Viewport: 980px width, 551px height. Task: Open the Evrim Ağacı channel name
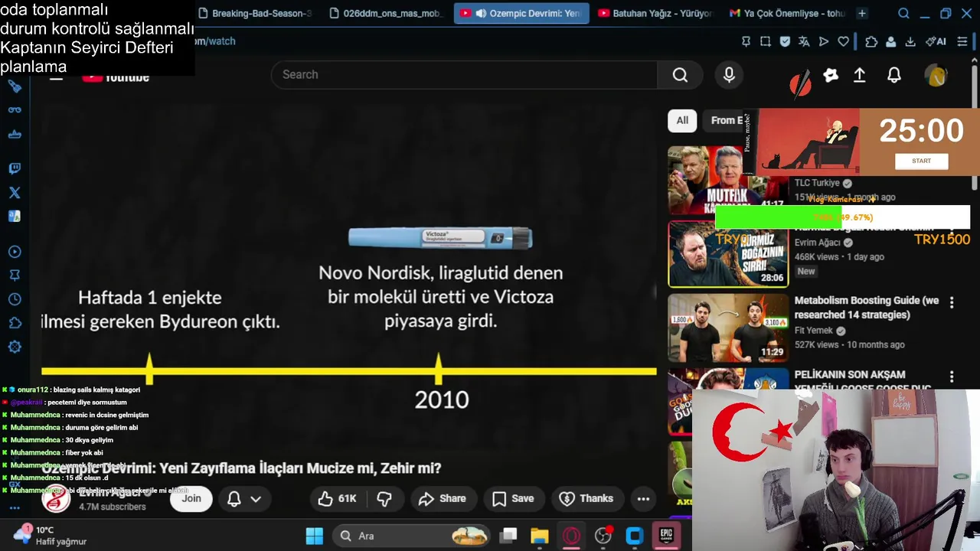(109, 493)
